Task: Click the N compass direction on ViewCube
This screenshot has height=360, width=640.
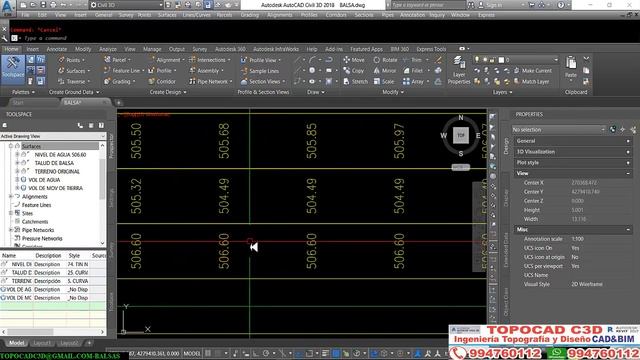Action: click(461, 118)
